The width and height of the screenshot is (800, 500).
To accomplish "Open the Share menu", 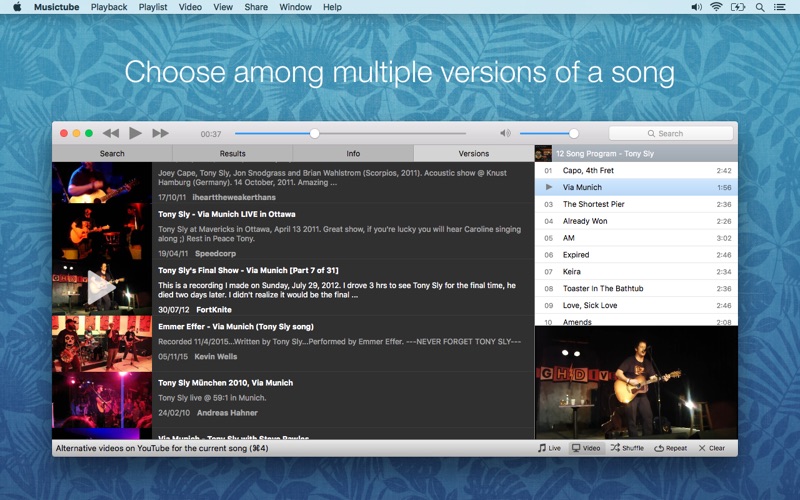I will (x=256, y=7).
